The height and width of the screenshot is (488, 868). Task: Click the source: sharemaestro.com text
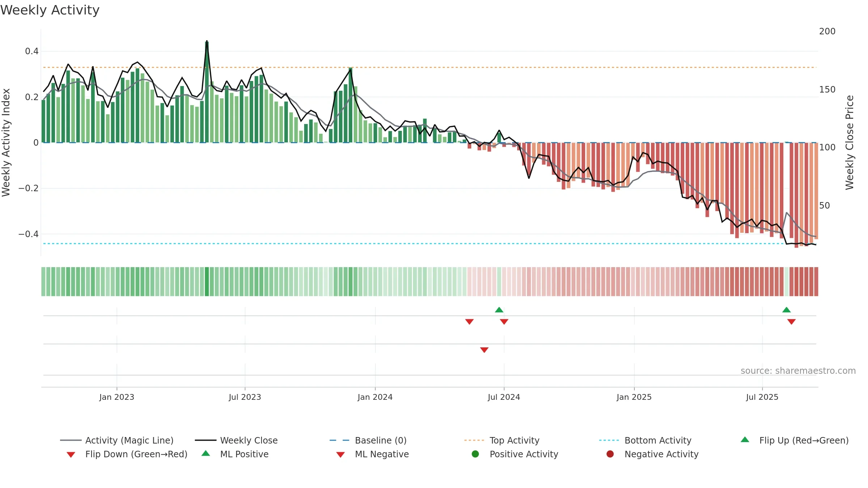tap(798, 371)
